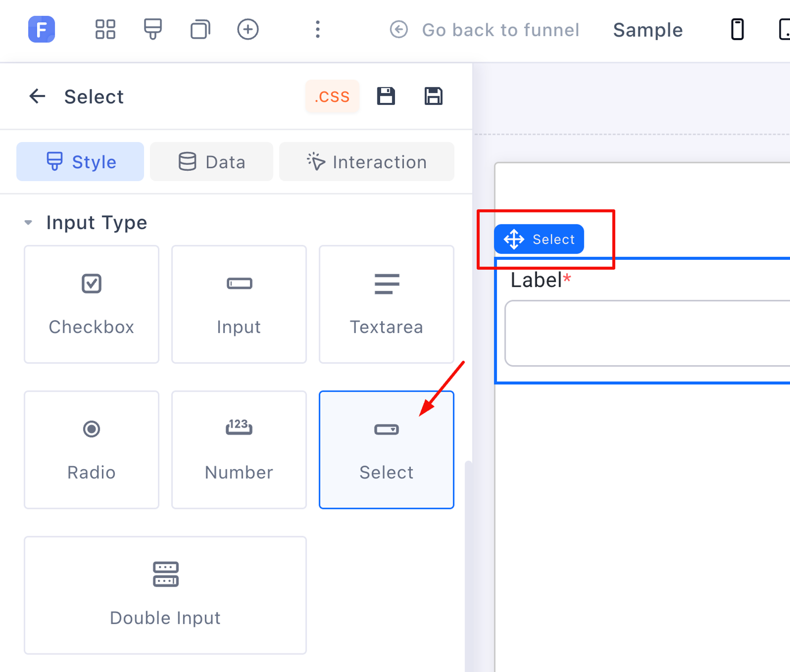790x672 pixels.
Task: Switch to mobile device preview icon
Action: (x=737, y=29)
